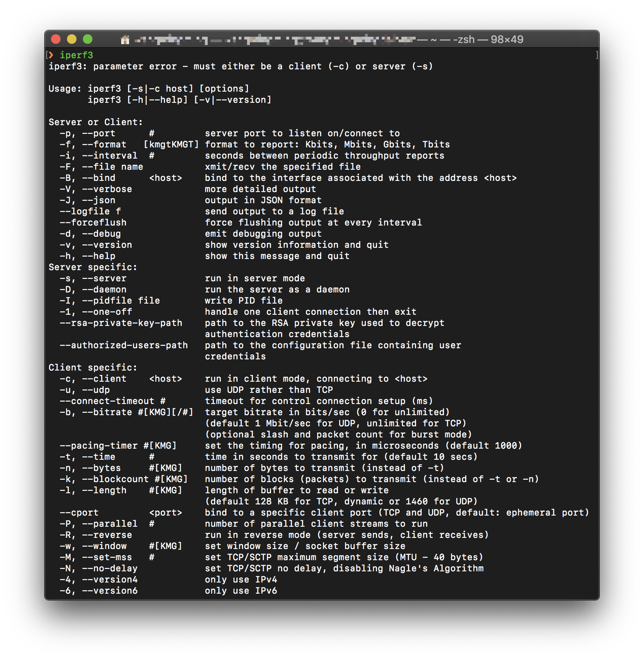Screen dimensions: 644x659
Task: Click the "-k, --blockcount #[KMG]" option text
Action: (124, 479)
